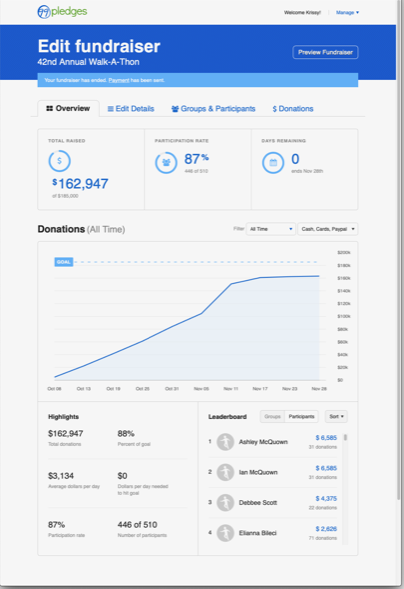This screenshot has height=589, width=404.
Task: Switch to the Edit Details tab
Action: point(131,109)
